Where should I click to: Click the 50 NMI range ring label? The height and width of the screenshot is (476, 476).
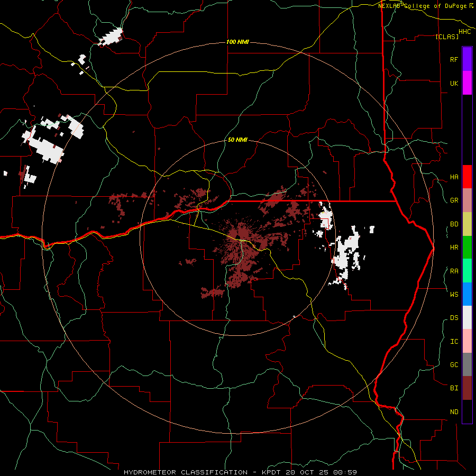237,140
